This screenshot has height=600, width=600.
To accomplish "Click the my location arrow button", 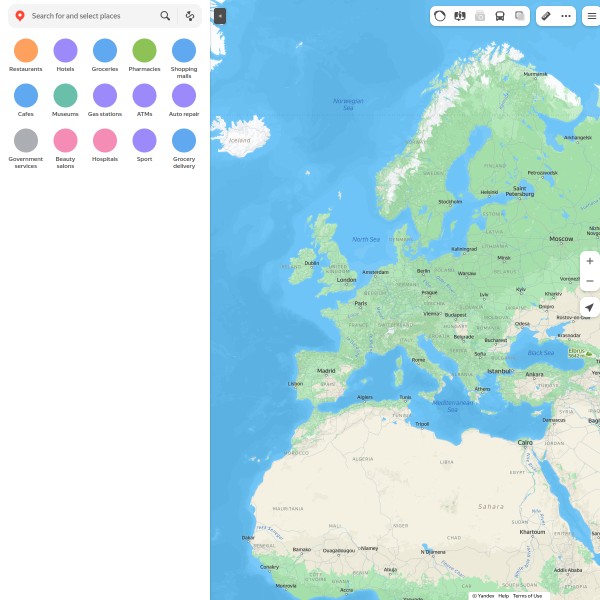I will point(590,307).
